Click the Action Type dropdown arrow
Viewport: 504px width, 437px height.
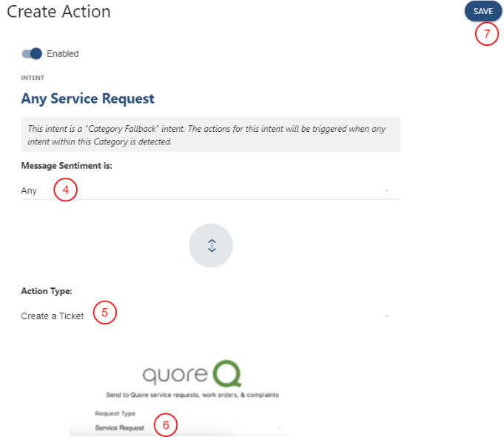[386, 316]
